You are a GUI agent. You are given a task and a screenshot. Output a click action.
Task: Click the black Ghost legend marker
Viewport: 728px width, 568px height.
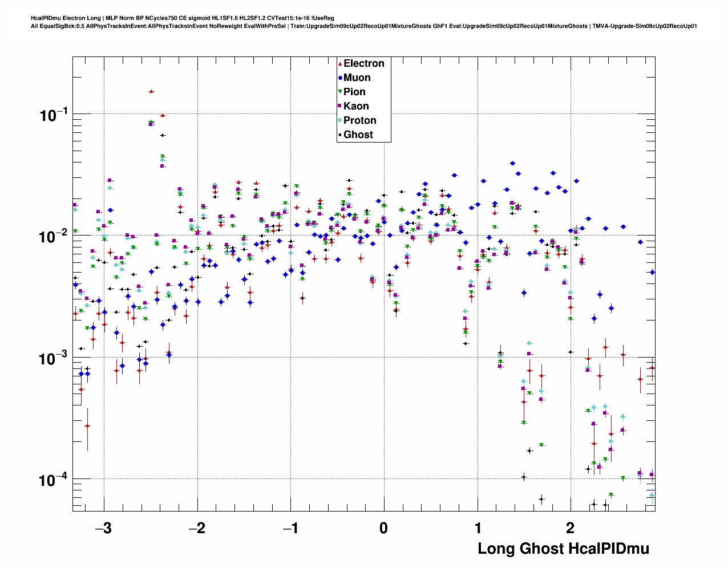tap(340, 135)
